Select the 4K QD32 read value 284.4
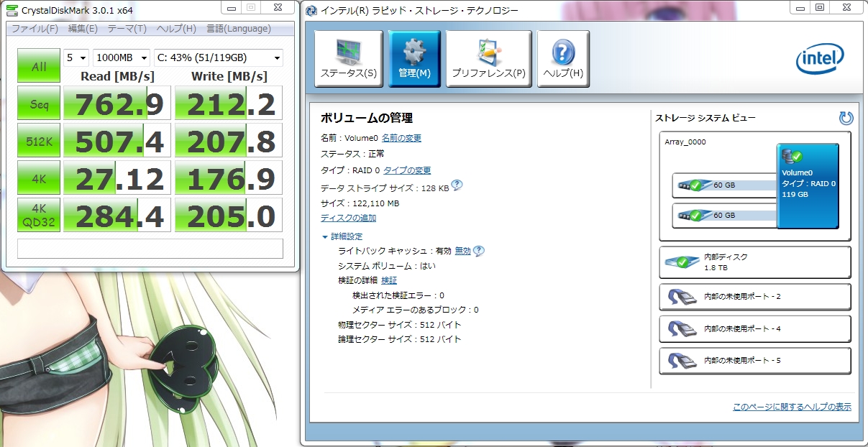Screen dimensions: 868x447 (x=117, y=216)
